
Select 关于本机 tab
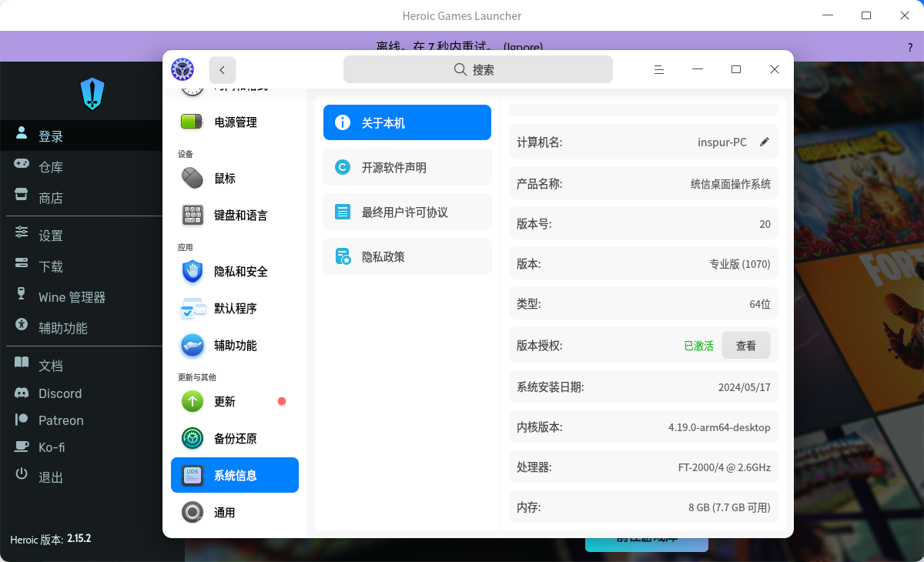[x=407, y=122]
